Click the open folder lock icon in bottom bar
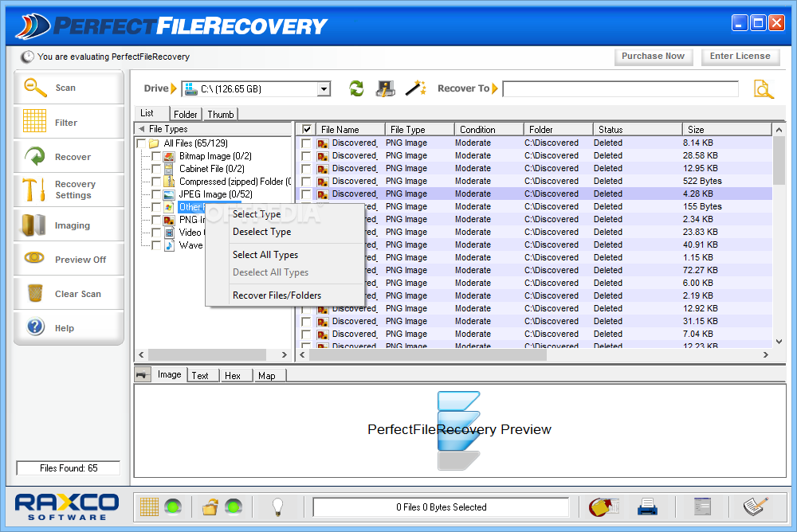This screenshot has height=532, width=797. coord(210,507)
